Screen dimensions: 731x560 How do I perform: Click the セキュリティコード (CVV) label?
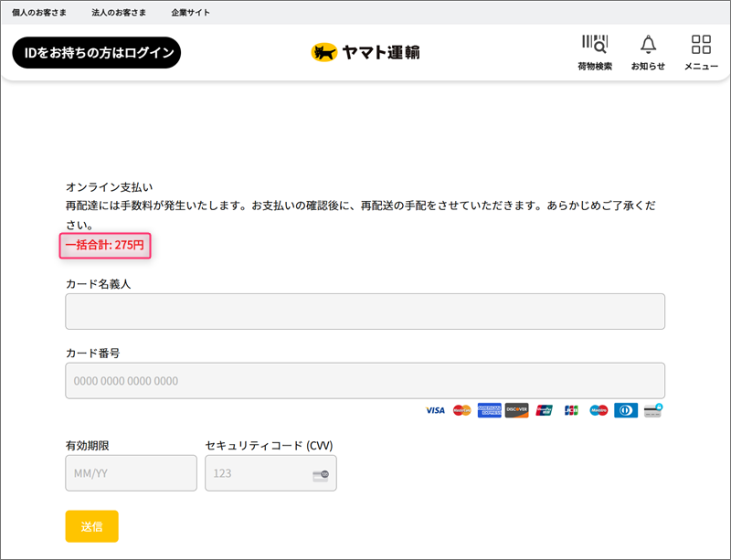coord(269,446)
